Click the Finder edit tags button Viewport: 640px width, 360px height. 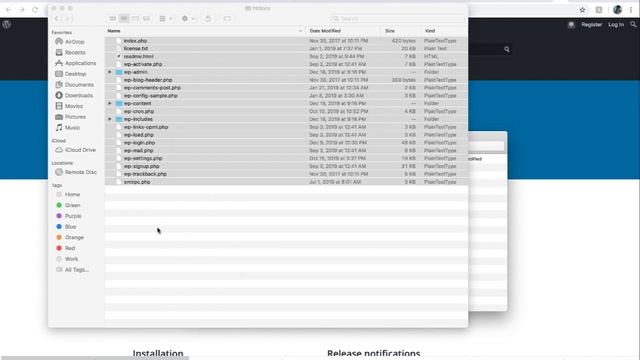pos(227,18)
